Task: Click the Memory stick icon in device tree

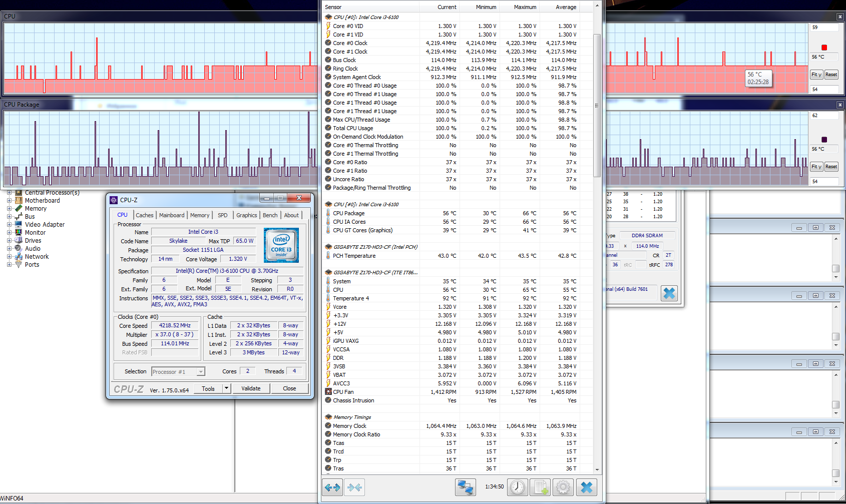Action: tap(19, 209)
